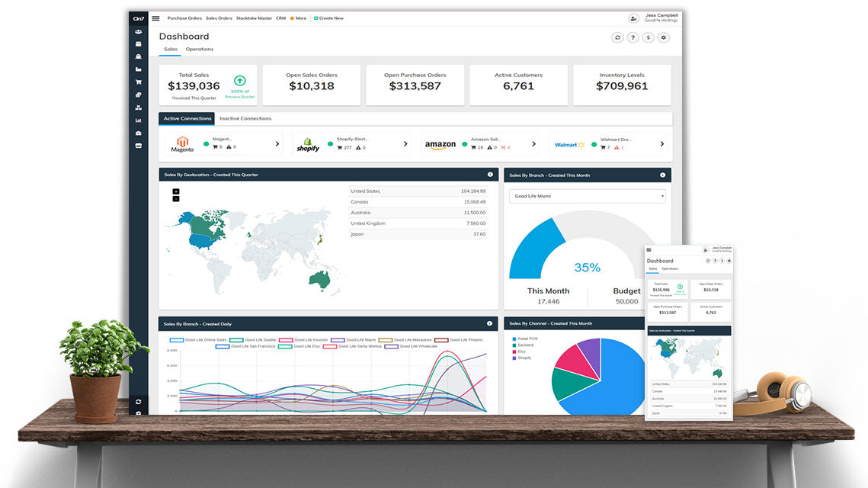The width and height of the screenshot is (868, 488).
Task: Enable the Active Connections view
Action: (x=187, y=118)
